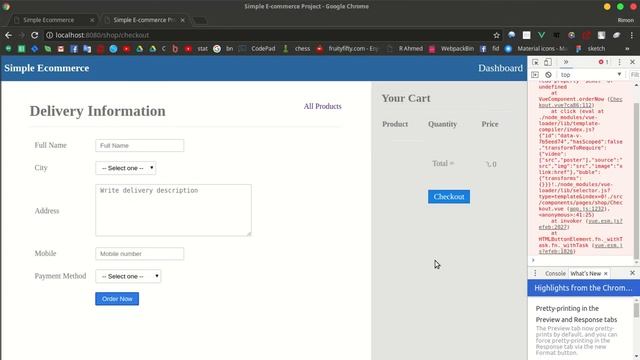Click the console Filter field
This screenshot has height=360, width=640.
click(x=635, y=75)
